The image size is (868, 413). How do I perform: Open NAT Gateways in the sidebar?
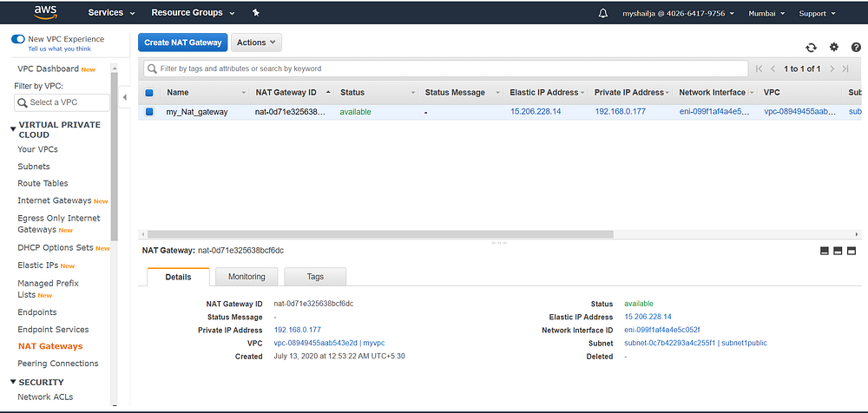click(49, 346)
